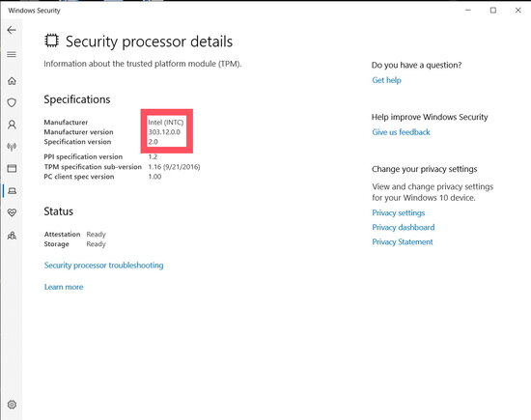Open Firewall & network protection icon
This screenshot has width=531, height=420.
[12, 147]
